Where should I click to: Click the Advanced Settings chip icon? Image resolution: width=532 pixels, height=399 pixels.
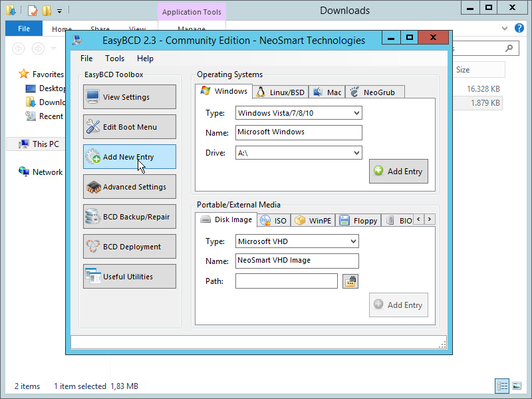[x=93, y=187]
